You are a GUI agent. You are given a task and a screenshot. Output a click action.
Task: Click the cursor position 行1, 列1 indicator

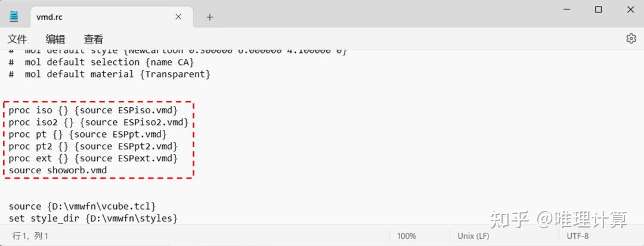[x=31, y=236]
